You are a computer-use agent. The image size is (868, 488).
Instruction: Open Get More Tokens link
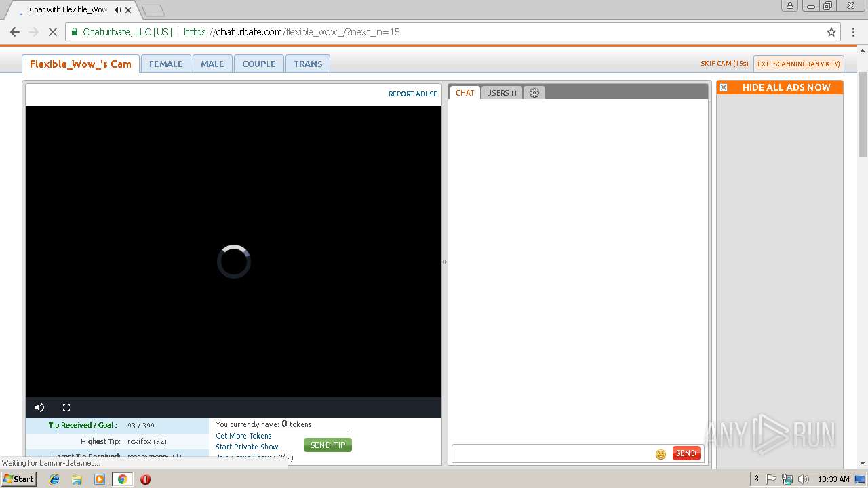point(243,436)
